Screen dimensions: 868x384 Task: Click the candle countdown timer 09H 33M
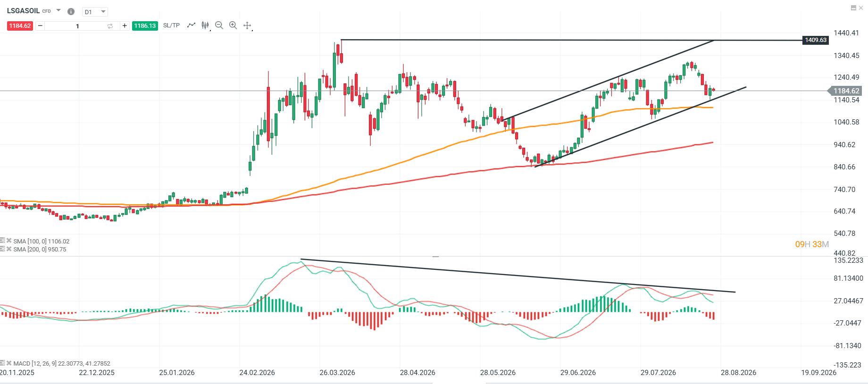[812, 244]
